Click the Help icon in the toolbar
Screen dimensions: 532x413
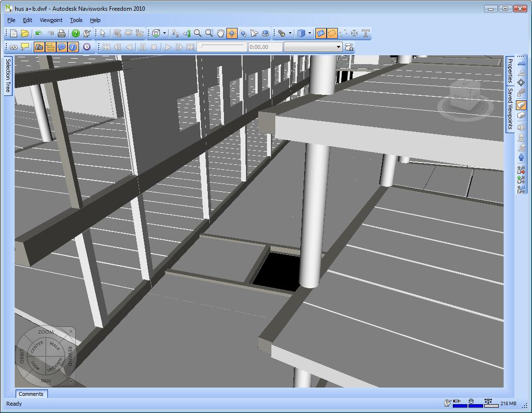click(x=76, y=33)
